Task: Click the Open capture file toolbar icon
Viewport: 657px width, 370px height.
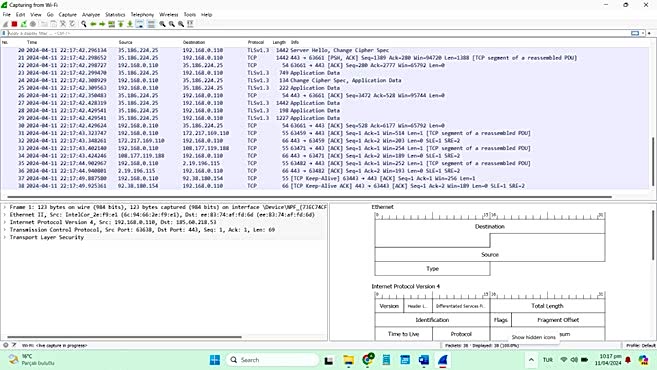Action: (x=44, y=24)
